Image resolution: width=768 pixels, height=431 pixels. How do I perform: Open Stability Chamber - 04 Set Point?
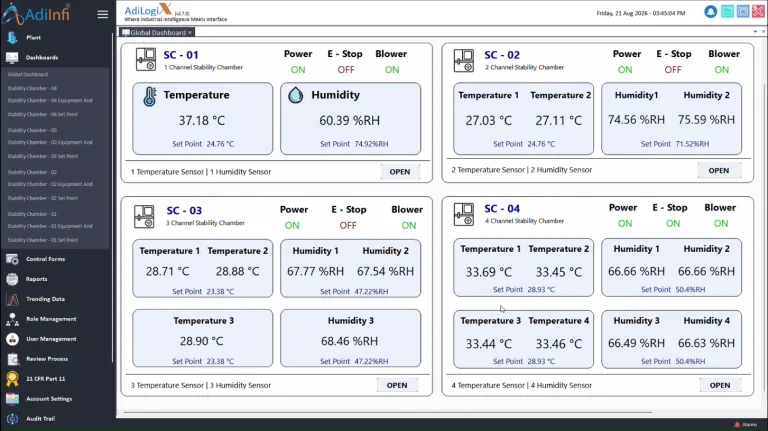pos(43,114)
